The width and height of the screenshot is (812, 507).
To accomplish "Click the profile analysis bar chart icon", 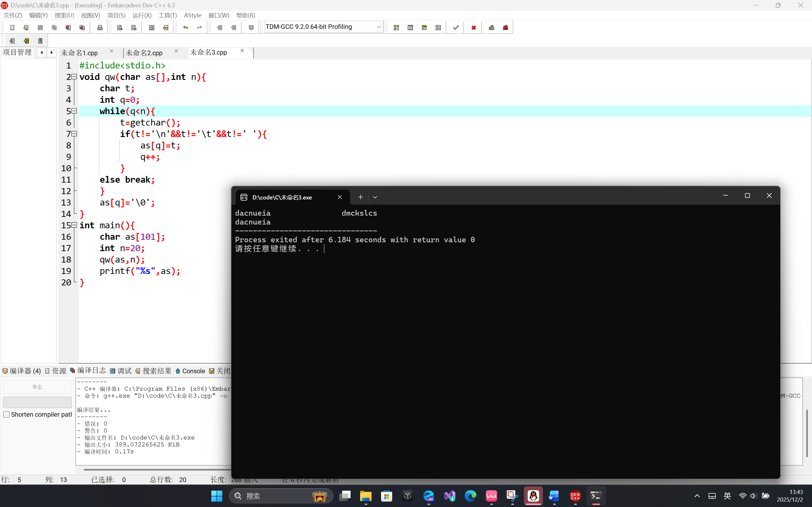I will tap(492, 28).
